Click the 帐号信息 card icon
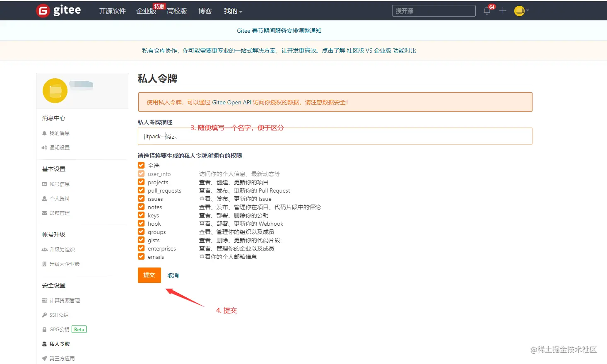 coord(44,184)
